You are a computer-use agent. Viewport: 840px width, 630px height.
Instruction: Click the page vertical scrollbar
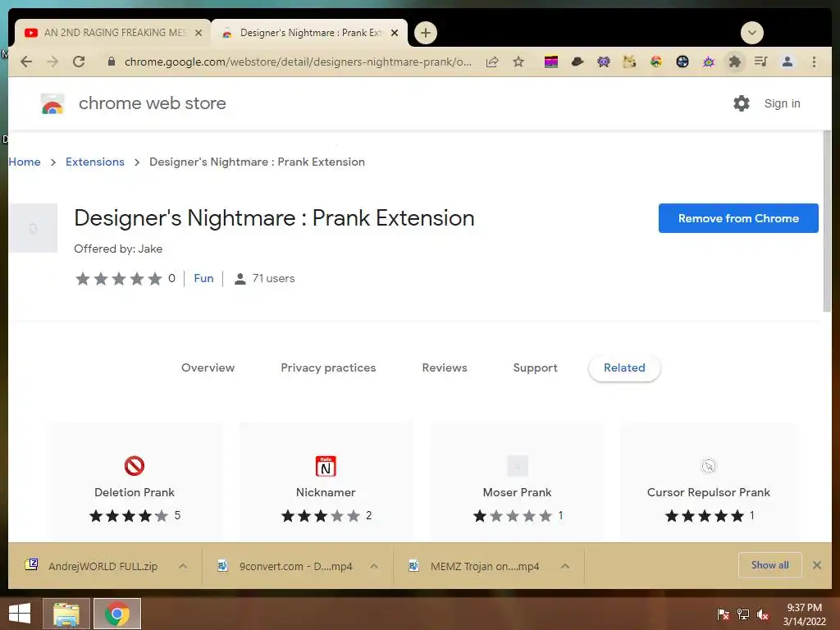click(827, 221)
